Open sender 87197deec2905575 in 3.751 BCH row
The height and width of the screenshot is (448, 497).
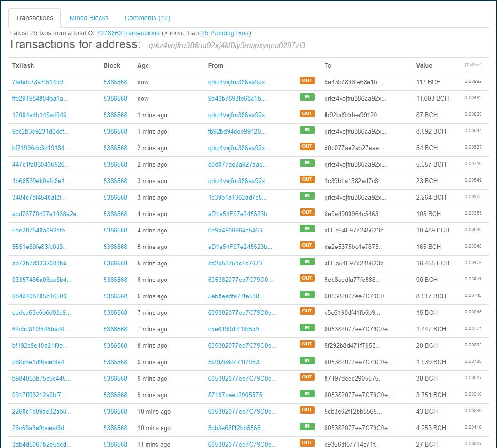[237, 395]
